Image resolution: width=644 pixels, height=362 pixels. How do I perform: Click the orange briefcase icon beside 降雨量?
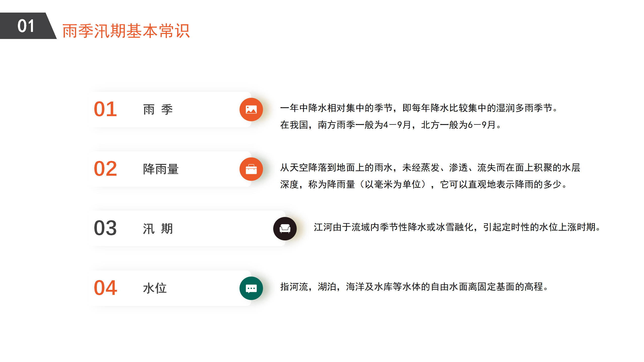coord(251,169)
